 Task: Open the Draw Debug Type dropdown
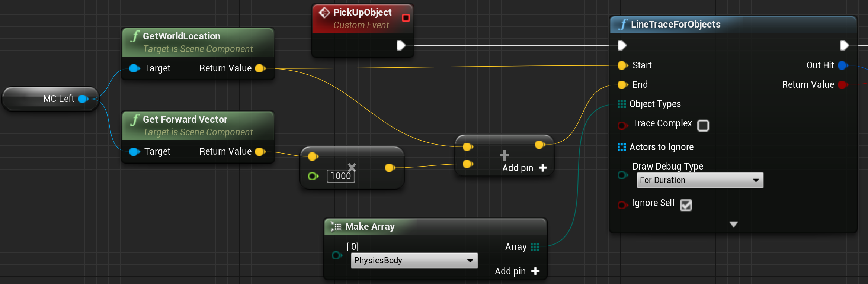click(x=700, y=180)
